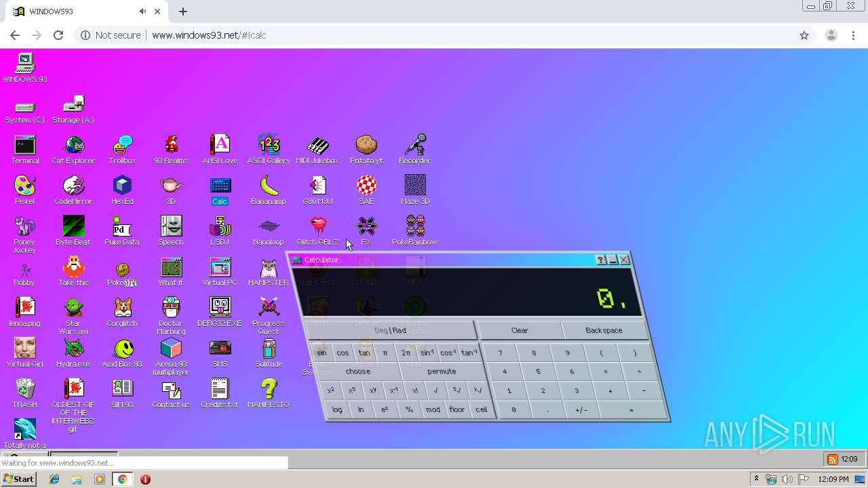Open Acid Box 93 smiley icon
The height and width of the screenshot is (488, 868).
tap(122, 353)
